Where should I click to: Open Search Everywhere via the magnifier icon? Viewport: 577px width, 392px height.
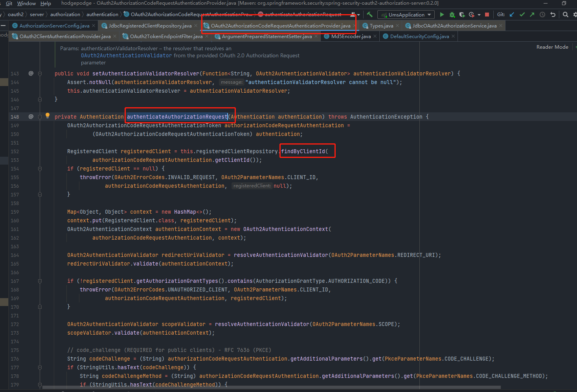tap(565, 14)
